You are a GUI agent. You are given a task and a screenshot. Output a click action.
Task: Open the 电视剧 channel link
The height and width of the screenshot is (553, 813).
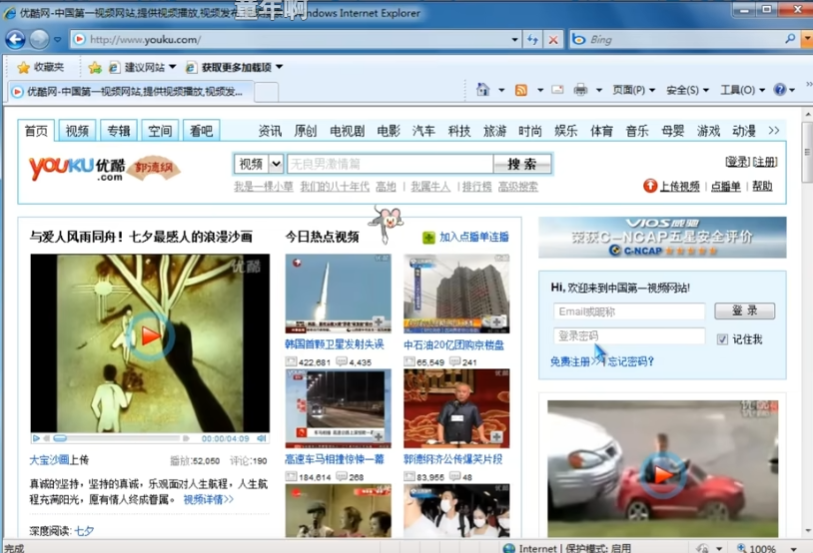(x=347, y=131)
